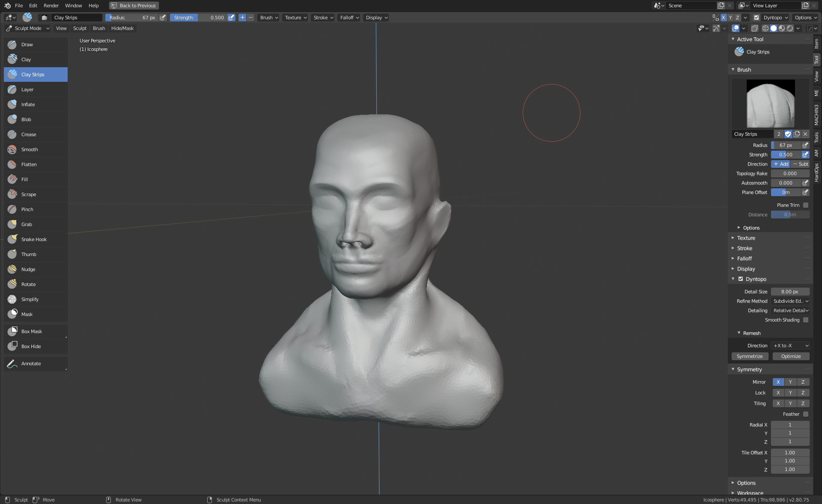Select the Snake Hook sculpt brush
This screenshot has height=504, width=822.
click(x=34, y=239)
